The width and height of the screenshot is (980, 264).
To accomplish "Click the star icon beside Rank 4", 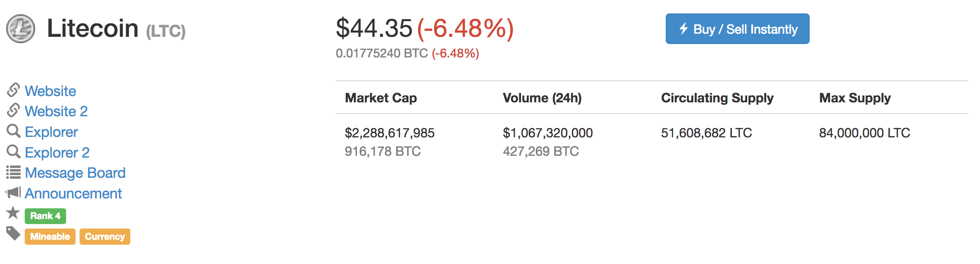I will pyautogui.click(x=13, y=213).
